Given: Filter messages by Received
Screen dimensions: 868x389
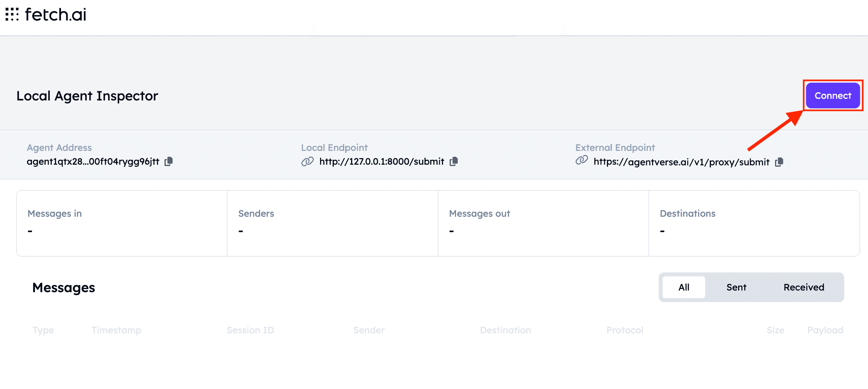Looking at the screenshot, I should click(803, 287).
